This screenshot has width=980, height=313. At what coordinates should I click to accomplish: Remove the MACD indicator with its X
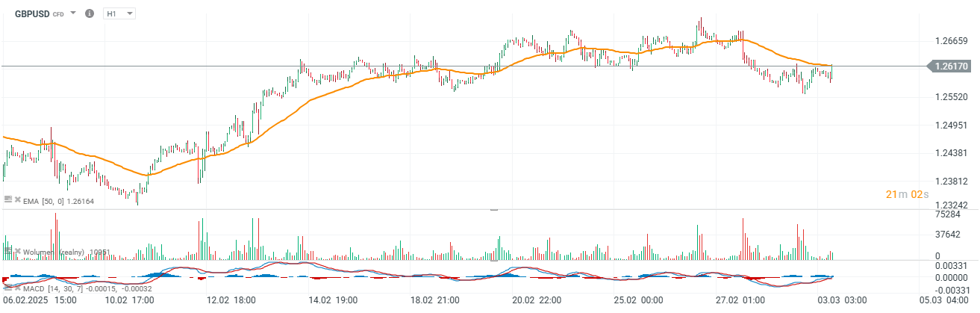tap(18, 288)
